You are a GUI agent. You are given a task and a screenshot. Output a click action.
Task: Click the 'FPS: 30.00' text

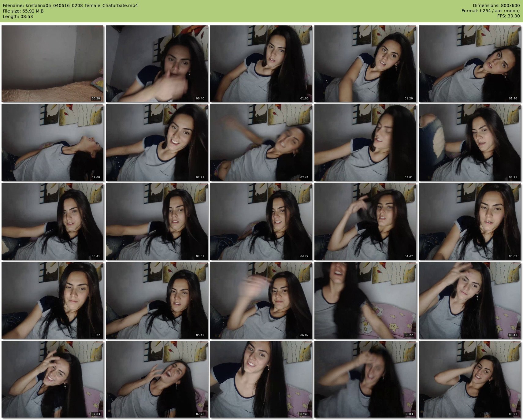coord(508,16)
